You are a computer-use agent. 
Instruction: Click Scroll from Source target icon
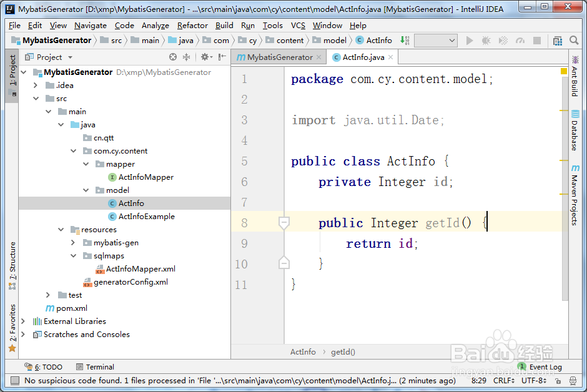[172, 57]
